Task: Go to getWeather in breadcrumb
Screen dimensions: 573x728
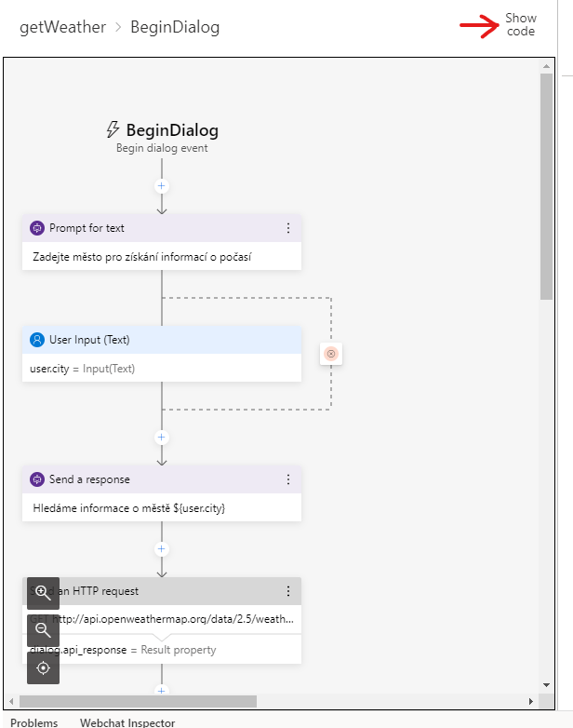Action: coord(62,27)
